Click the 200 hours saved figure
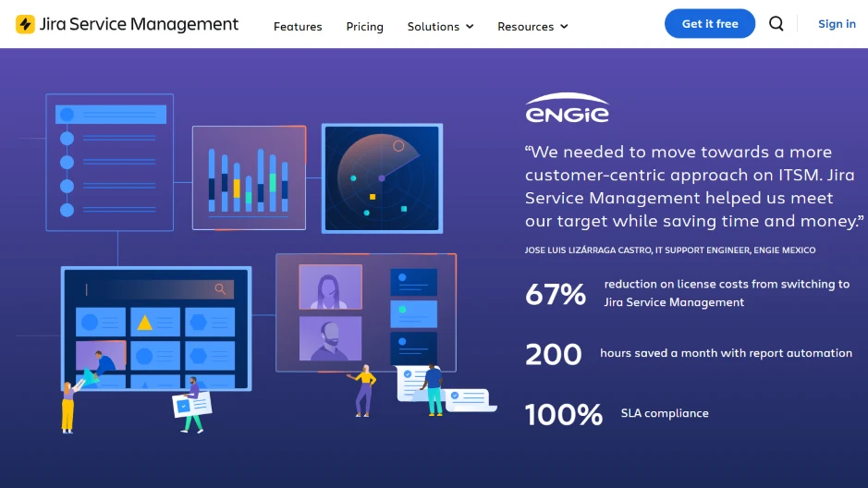868x488 pixels. click(x=553, y=354)
